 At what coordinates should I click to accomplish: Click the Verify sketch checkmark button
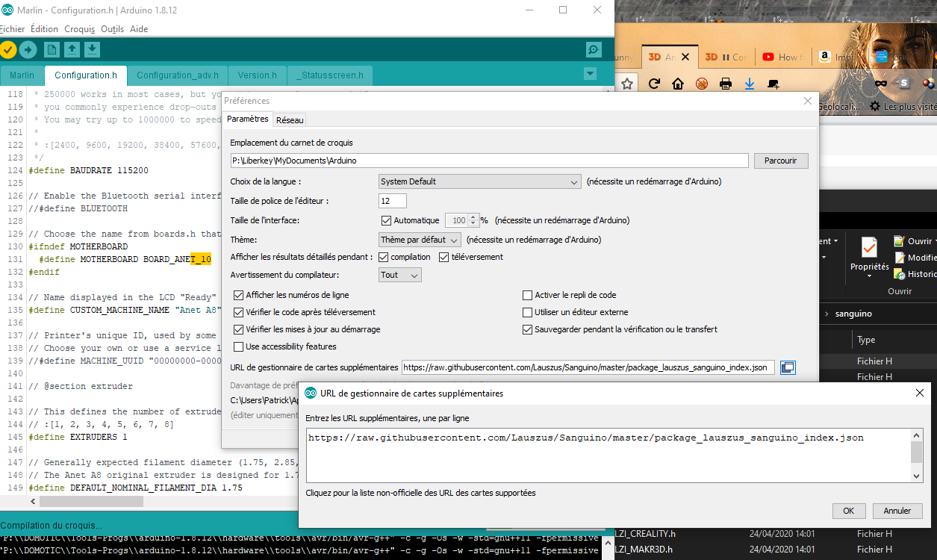click(7, 49)
